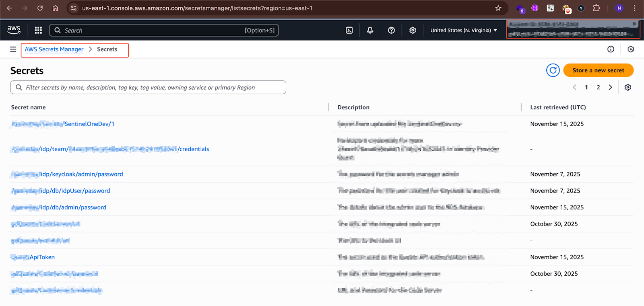Click AWS Secrets Manager breadcrumb link
Image resolution: width=644 pixels, height=306 pixels.
54,49
